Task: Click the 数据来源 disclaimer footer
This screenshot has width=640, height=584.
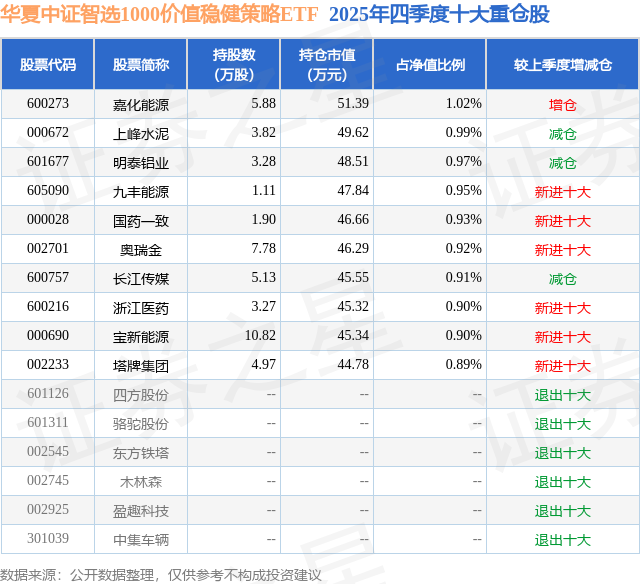Action: click(160, 575)
